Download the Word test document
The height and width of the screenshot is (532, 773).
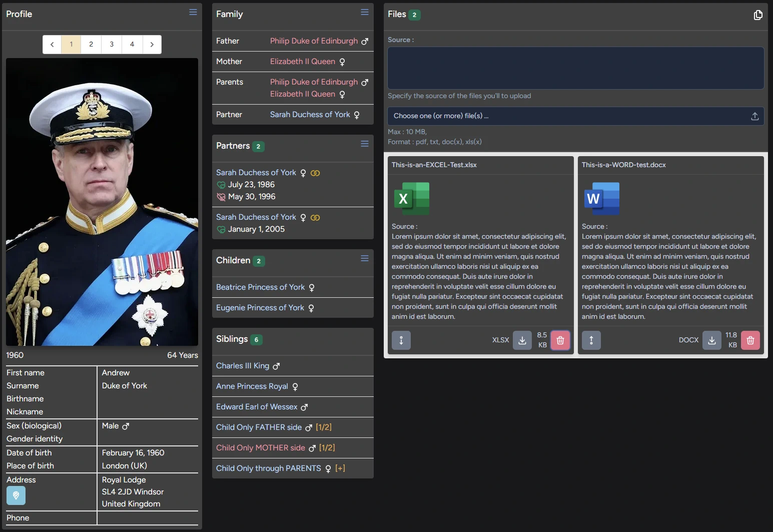pyautogui.click(x=711, y=340)
